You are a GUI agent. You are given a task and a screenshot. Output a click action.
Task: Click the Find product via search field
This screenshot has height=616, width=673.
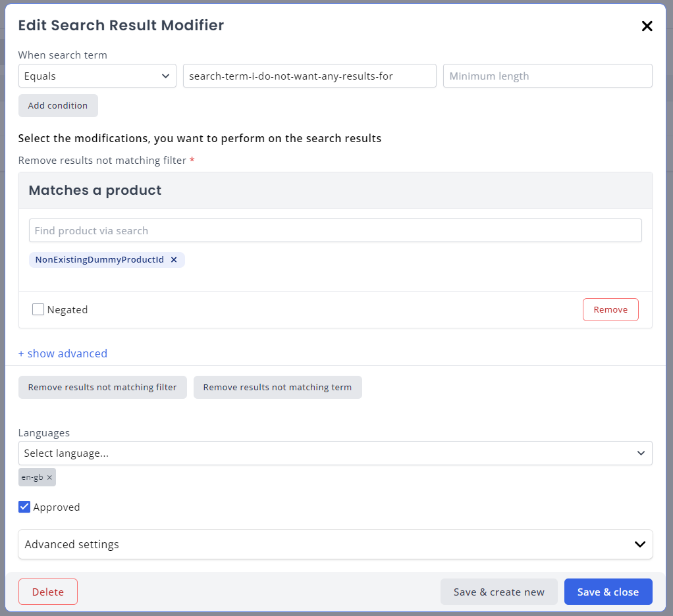tap(335, 230)
